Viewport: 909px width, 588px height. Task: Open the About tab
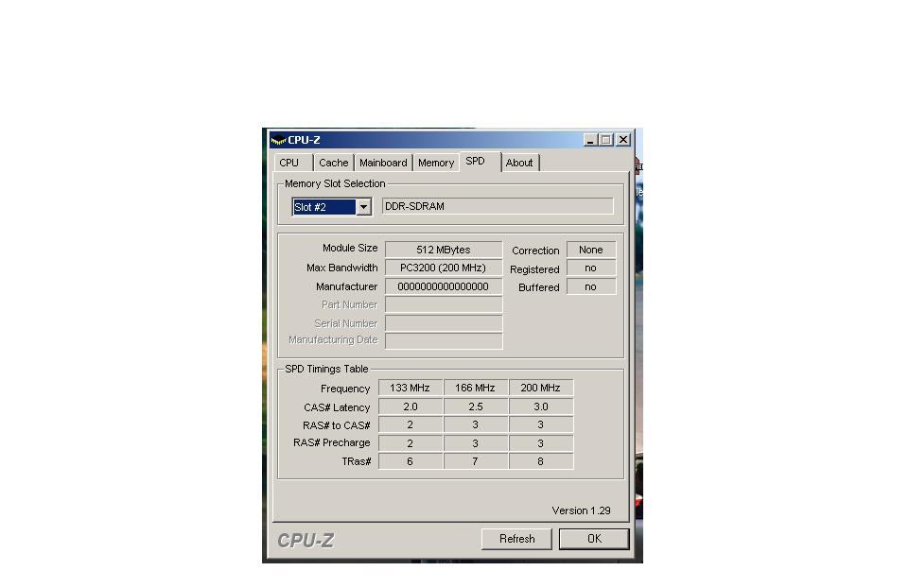click(x=520, y=163)
